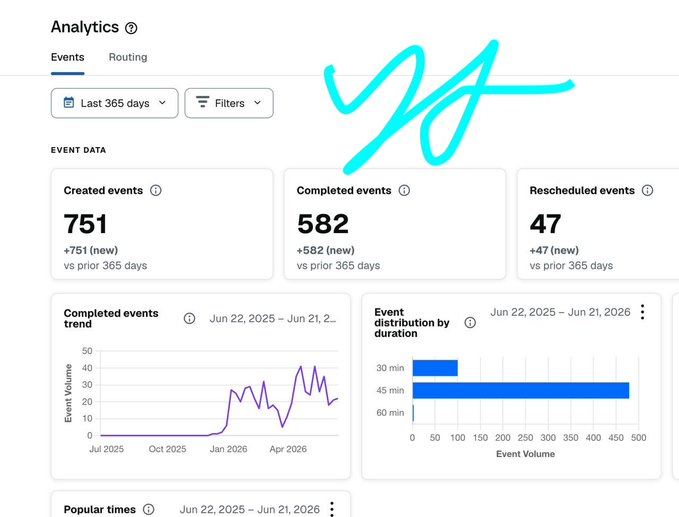679x517 pixels.
Task: Switch to the Events tab
Action: coord(68,57)
